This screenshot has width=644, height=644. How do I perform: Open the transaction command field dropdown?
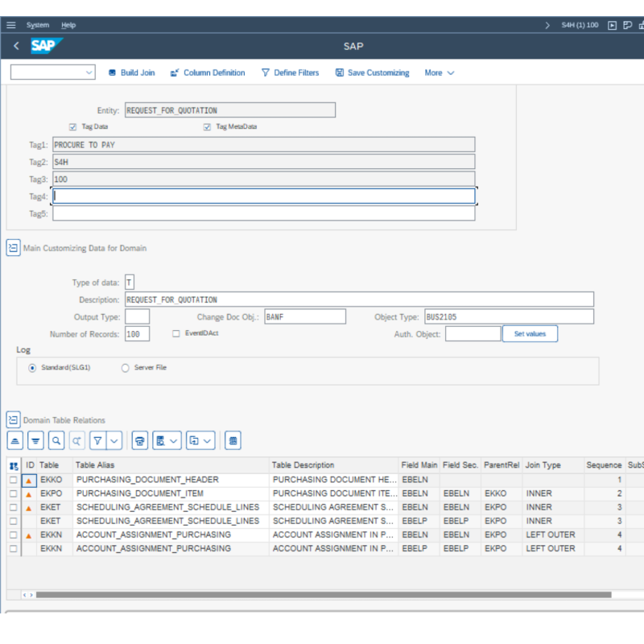89,72
